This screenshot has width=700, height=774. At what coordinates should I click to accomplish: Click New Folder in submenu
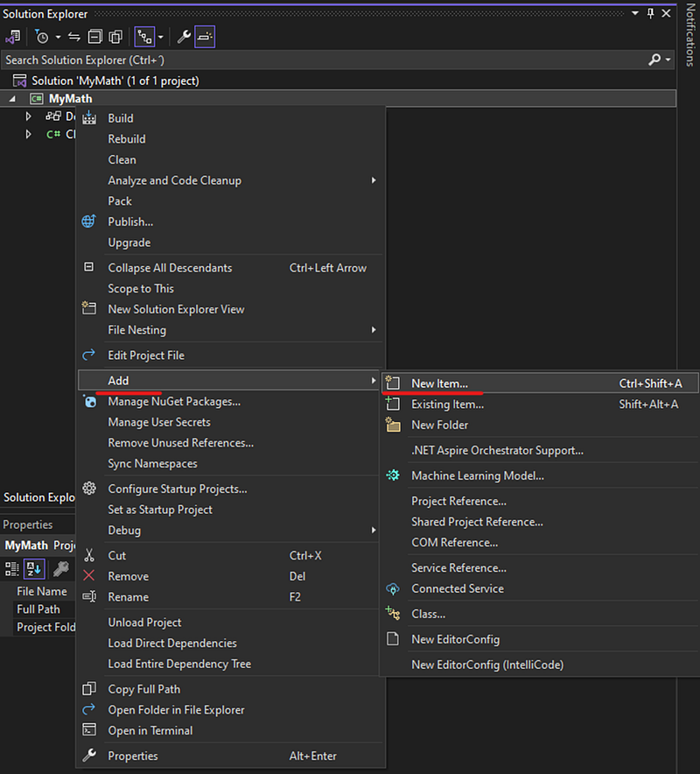[x=540, y=426]
